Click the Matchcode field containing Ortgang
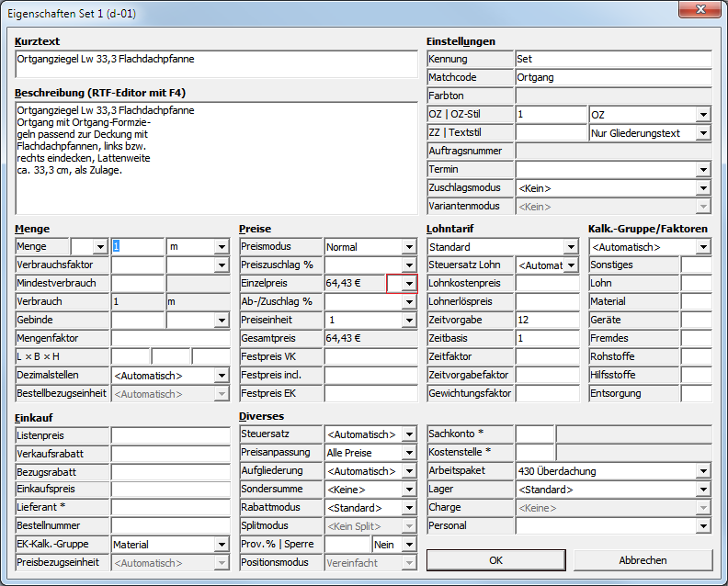This screenshot has width=728, height=586. pos(613,77)
